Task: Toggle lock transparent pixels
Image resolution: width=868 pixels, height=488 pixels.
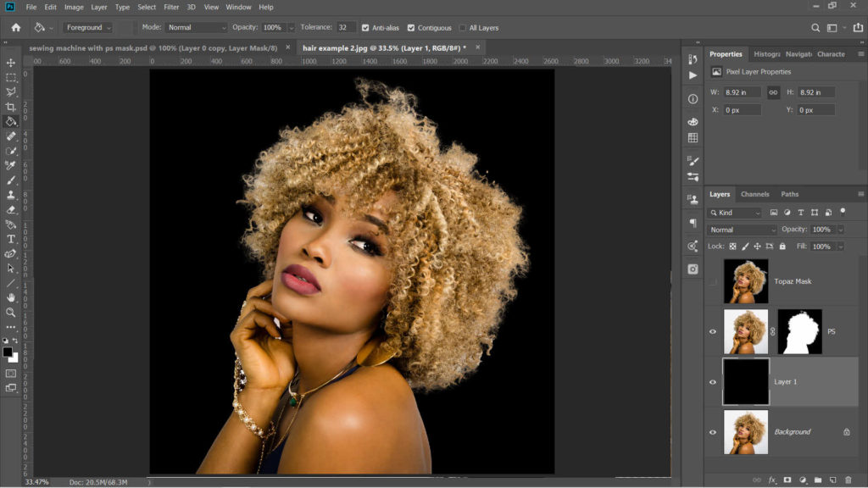Action: (732, 247)
